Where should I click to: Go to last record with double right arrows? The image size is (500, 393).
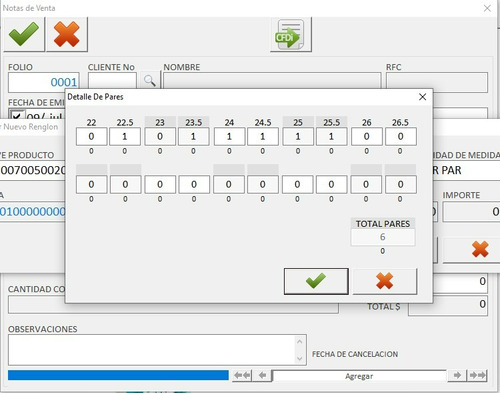point(477,376)
